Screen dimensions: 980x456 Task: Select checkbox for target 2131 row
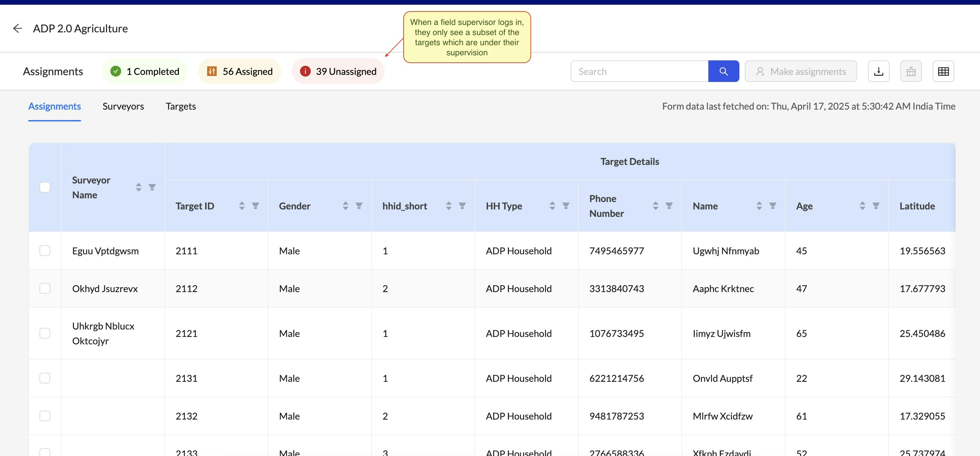tap(45, 378)
